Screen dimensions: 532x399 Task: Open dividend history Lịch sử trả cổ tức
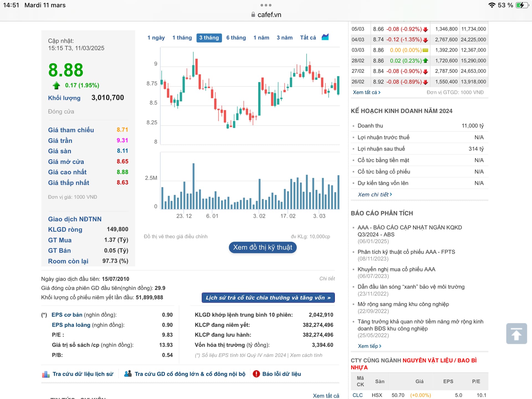268,298
